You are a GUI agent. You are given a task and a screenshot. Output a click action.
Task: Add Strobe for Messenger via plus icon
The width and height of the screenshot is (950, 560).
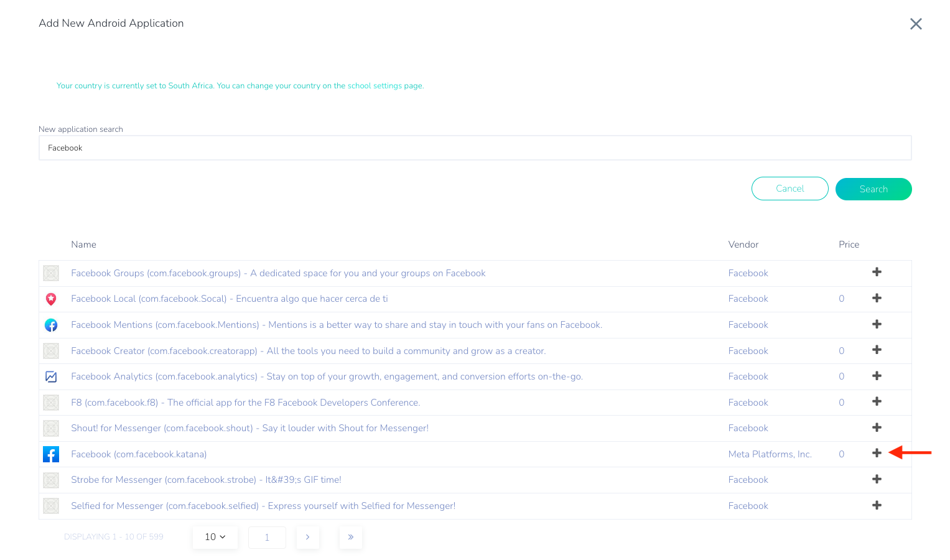pos(877,479)
